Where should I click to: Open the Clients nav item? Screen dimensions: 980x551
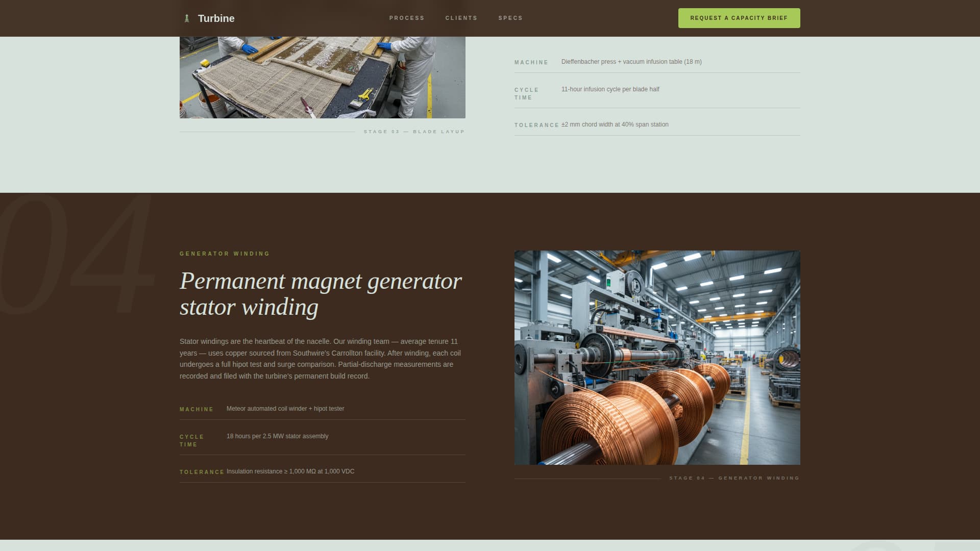click(x=461, y=18)
